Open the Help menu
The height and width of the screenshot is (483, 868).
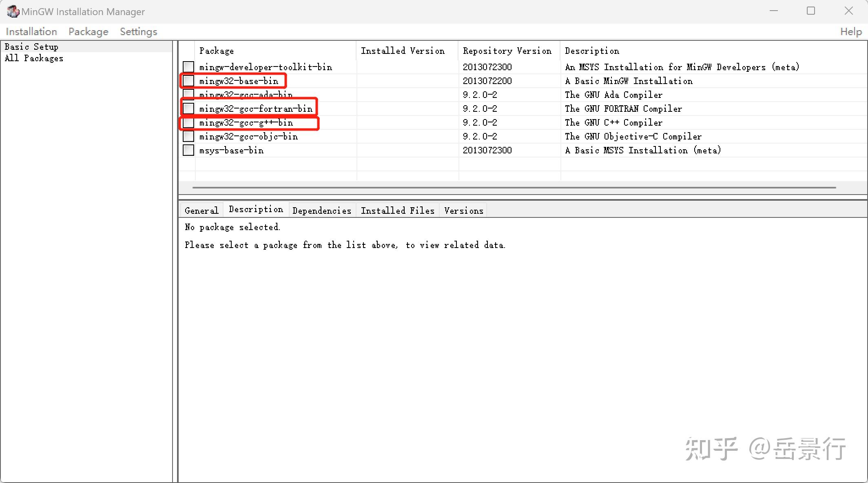click(851, 32)
